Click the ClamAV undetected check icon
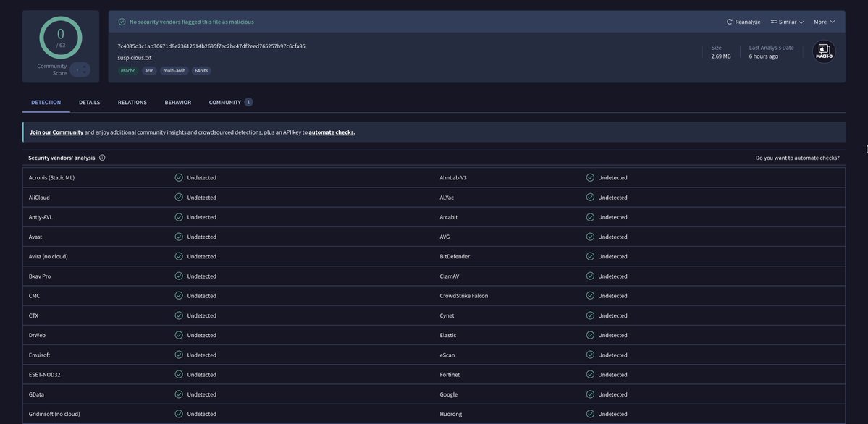The image size is (868, 424). pyautogui.click(x=590, y=276)
